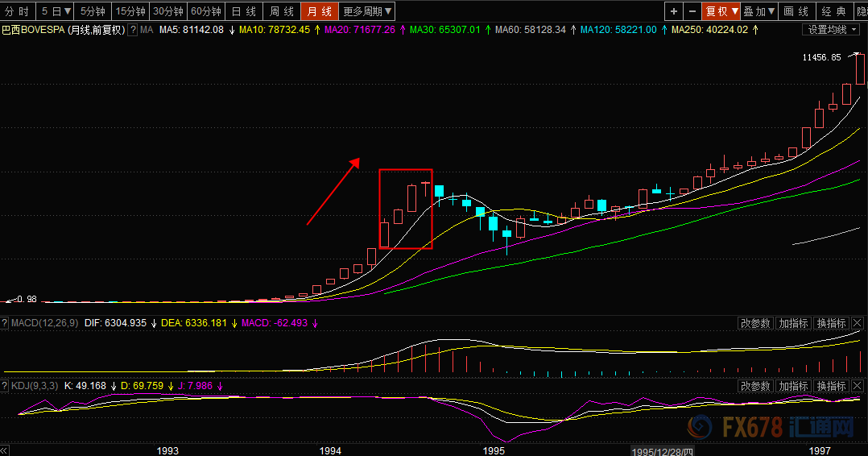Expand the 叠加 overlay dropdown
Image resolution: width=868 pixels, height=456 pixels.
[759, 11]
